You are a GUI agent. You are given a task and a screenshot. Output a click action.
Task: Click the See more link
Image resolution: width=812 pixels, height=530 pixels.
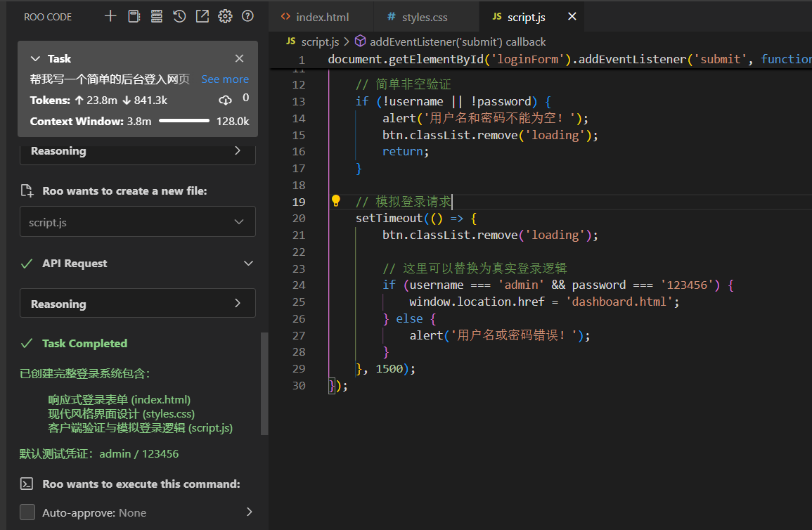click(225, 79)
